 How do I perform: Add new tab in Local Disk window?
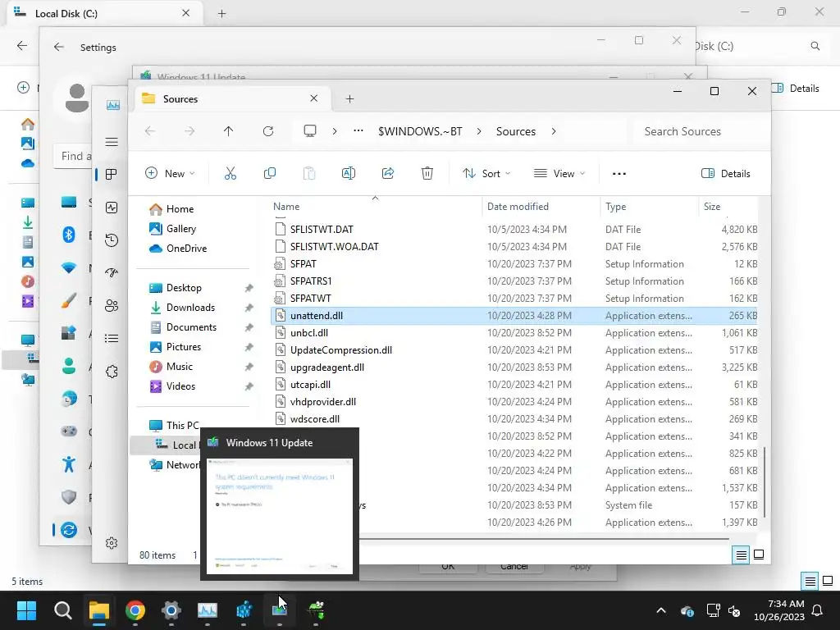221,14
